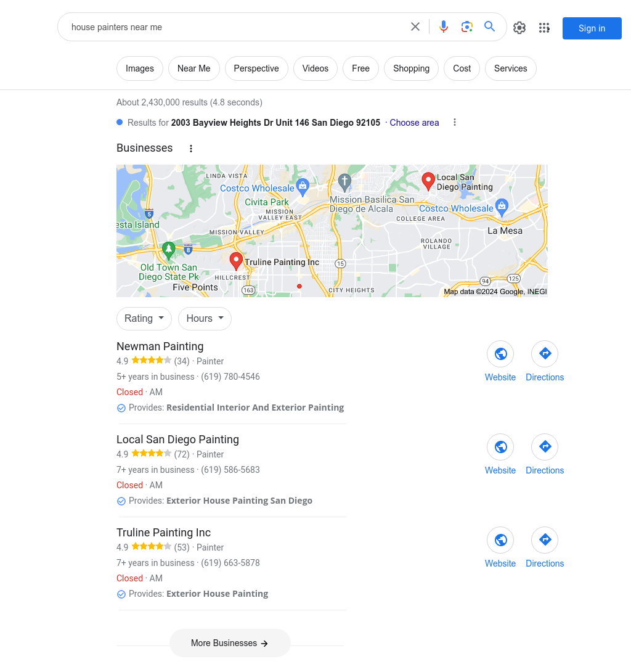Expand the Rating filter dropdown
The image size is (631, 672).
144,318
